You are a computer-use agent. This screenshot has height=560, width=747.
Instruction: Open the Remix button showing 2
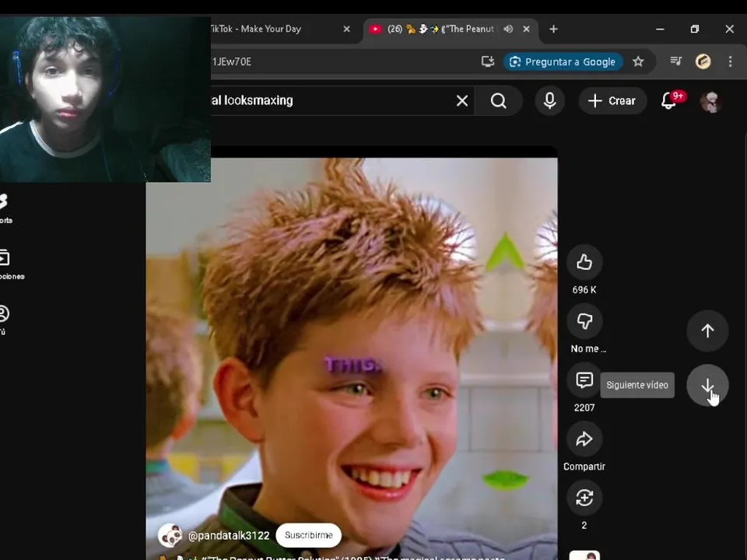[x=584, y=498]
